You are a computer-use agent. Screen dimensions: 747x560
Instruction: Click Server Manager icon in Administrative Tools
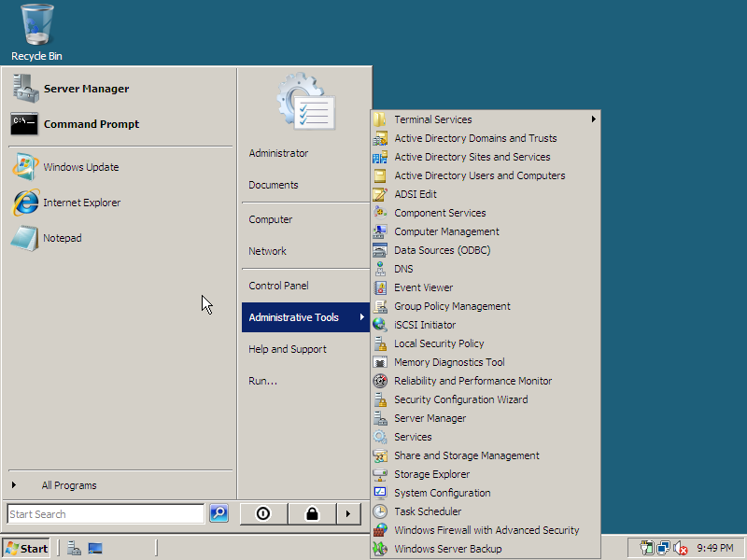[x=380, y=418]
